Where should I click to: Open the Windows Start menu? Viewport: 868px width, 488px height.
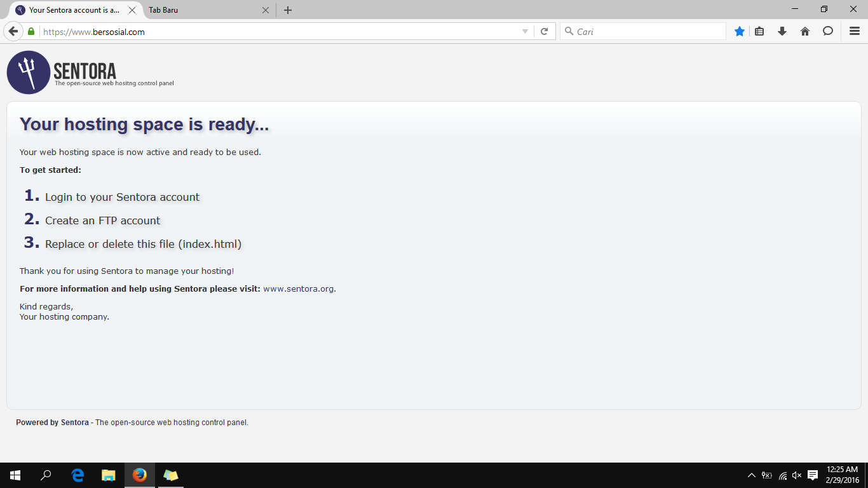pyautogui.click(x=15, y=475)
